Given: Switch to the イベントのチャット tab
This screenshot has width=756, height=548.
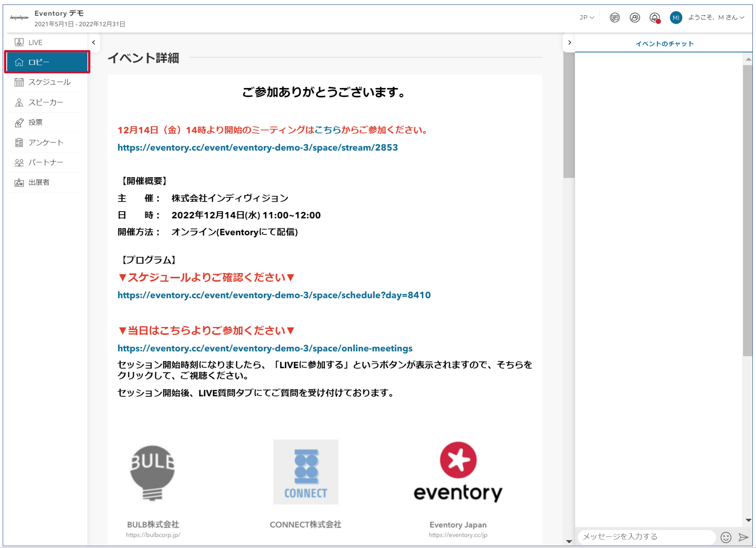Looking at the screenshot, I should point(664,44).
